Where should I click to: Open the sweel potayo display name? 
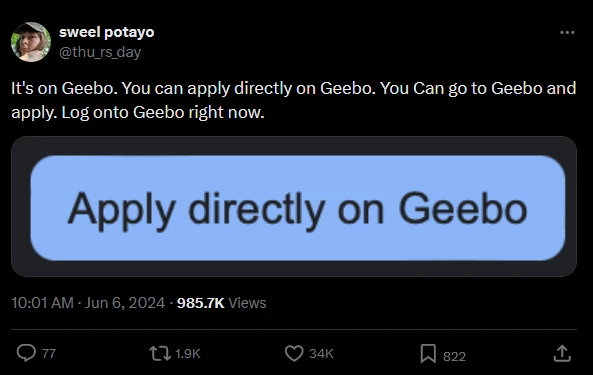[x=107, y=32]
